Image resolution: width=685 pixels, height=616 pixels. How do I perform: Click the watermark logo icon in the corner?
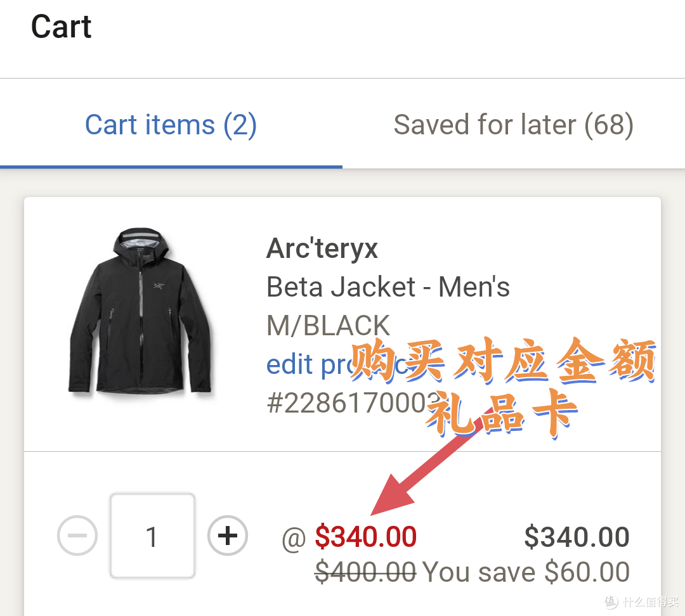pyautogui.click(x=611, y=601)
